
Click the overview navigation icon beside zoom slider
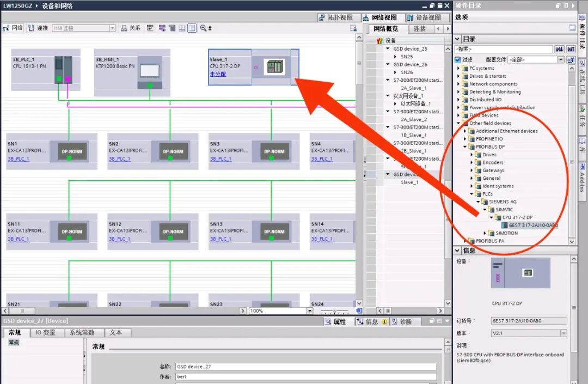[359, 311]
